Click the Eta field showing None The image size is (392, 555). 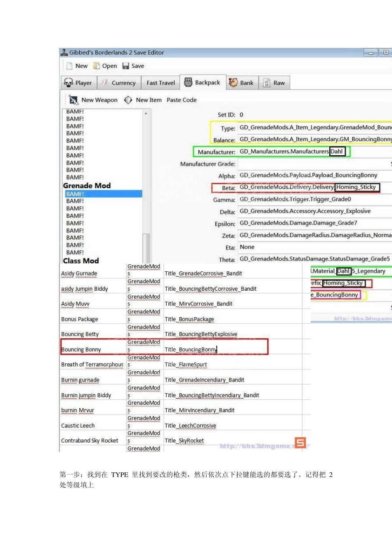tap(314, 247)
